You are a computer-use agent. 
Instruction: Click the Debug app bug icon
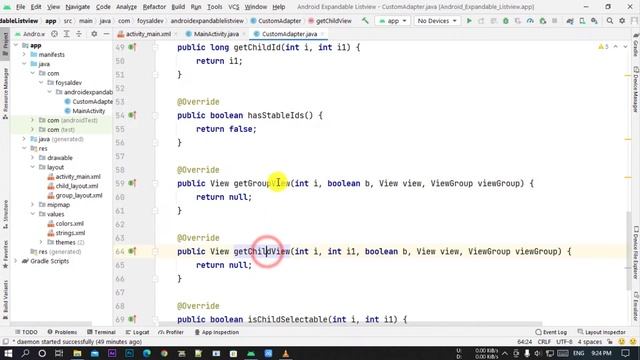click(505, 20)
